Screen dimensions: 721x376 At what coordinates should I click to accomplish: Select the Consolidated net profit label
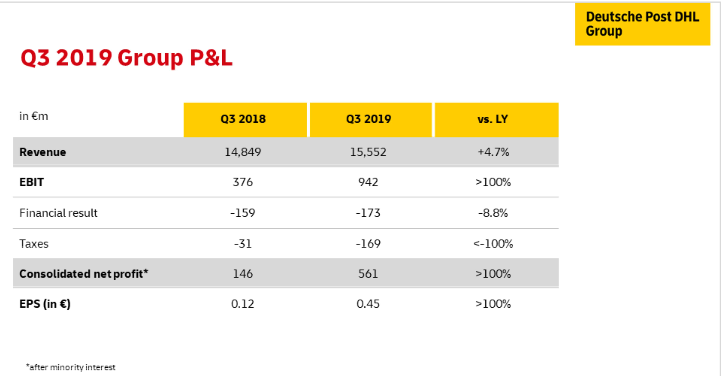[x=84, y=274]
